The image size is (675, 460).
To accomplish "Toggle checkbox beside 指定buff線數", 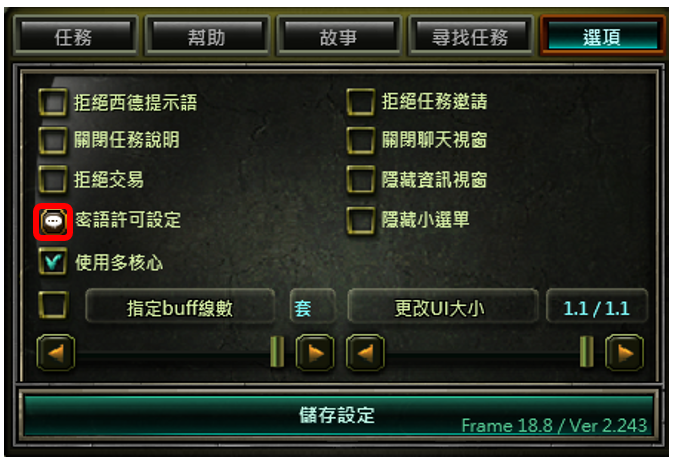I will 53,305.
